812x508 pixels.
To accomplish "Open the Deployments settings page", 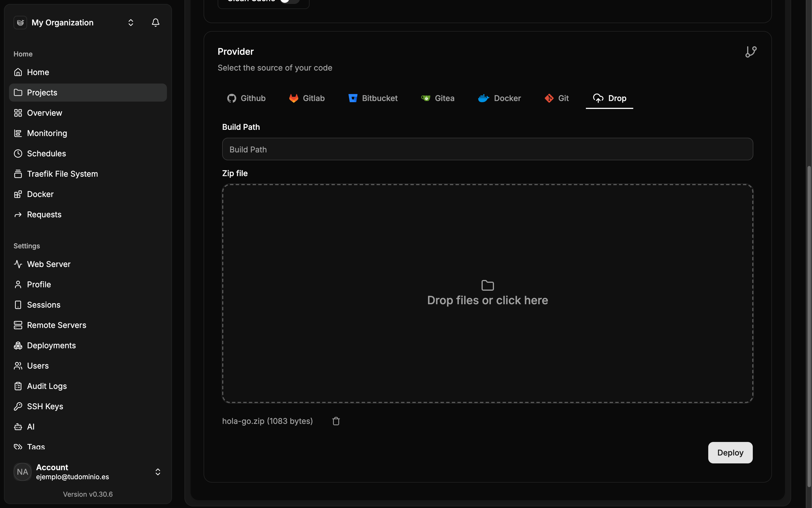I will click(88, 345).
